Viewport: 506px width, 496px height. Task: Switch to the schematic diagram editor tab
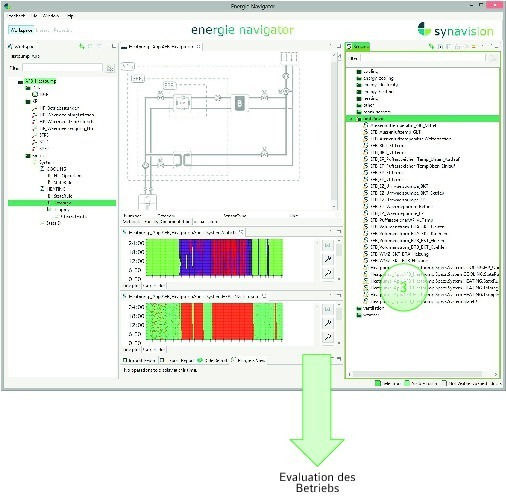click(161, 47)
